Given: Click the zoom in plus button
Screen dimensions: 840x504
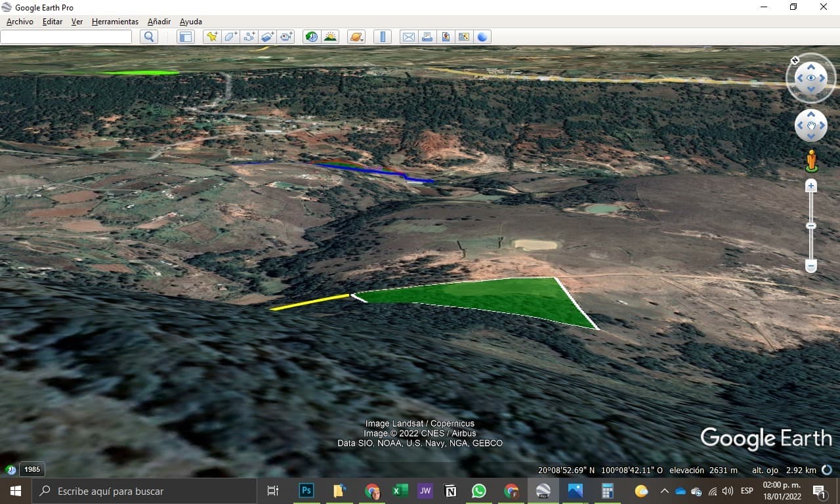Looking at the screenshot, I should [811, 186].
